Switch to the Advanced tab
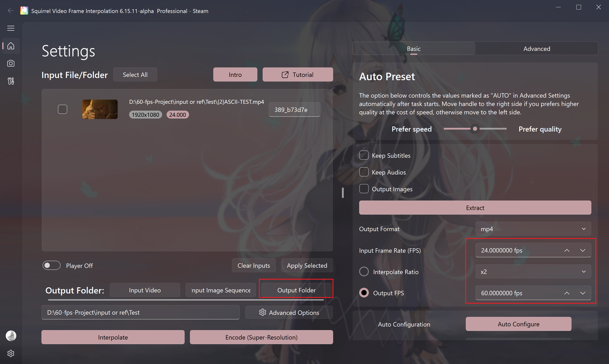609x364 pixels. (537, 48)
